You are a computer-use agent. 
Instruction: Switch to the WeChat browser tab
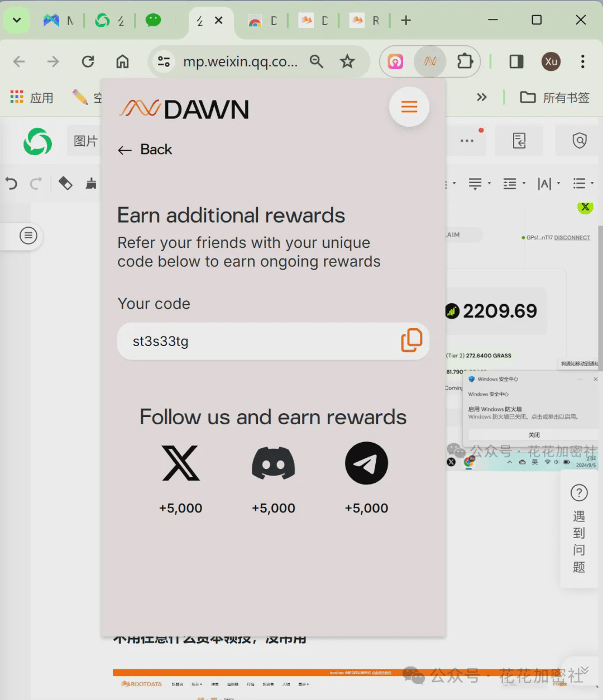(x=153, y=21)
